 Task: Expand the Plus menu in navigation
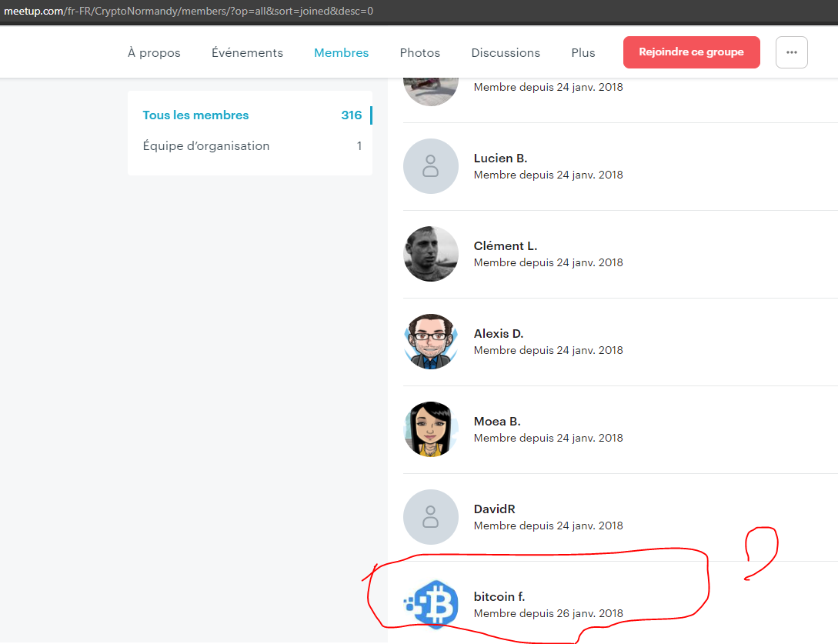coord(583,53)
